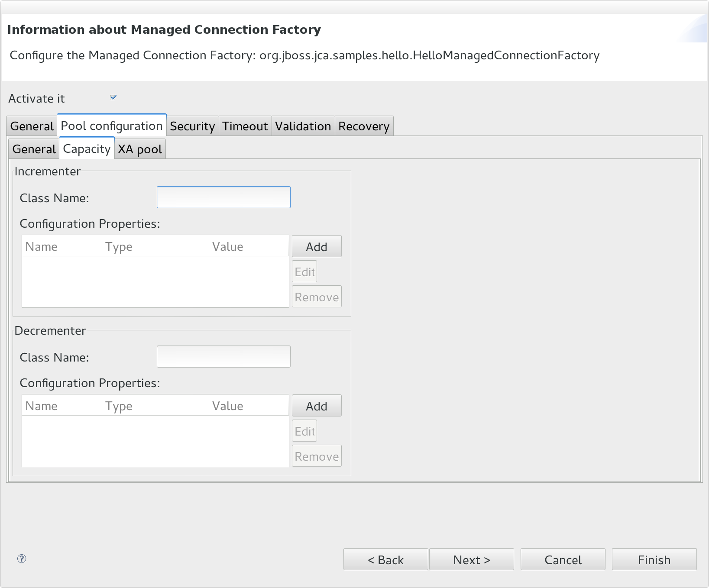This screenshot has height=588, width=709.
Task: Toggle the Activate it checkbox
Action: [x=113, y=97]
